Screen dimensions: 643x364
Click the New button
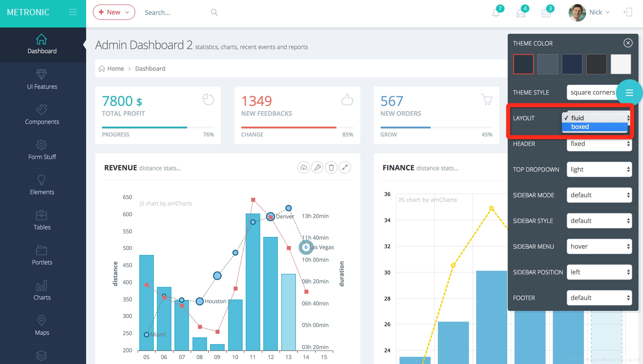114,12
